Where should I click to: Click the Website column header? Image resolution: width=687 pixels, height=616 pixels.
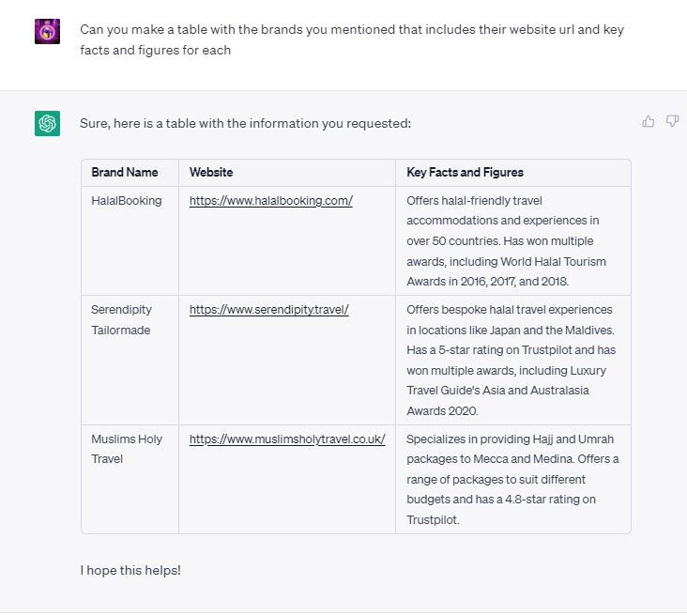tap(211, 173)
